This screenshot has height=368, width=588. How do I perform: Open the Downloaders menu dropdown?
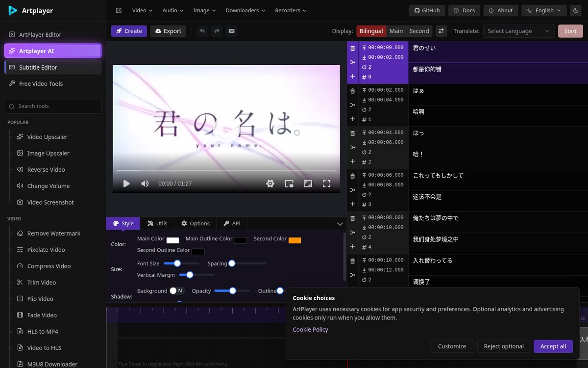(245, 10)
